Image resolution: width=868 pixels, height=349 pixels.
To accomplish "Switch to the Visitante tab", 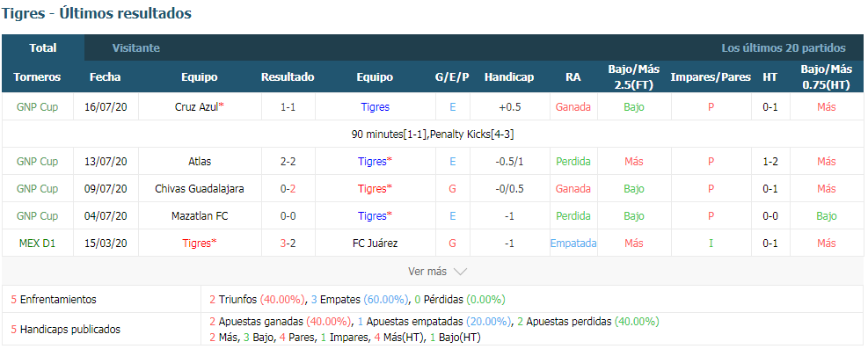I will pyautogui.click(x=136, y=48).
